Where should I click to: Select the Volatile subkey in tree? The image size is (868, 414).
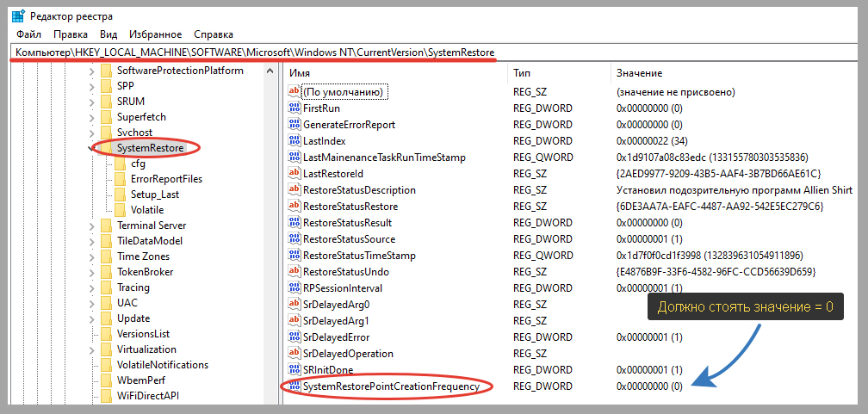tap(147, 210)
